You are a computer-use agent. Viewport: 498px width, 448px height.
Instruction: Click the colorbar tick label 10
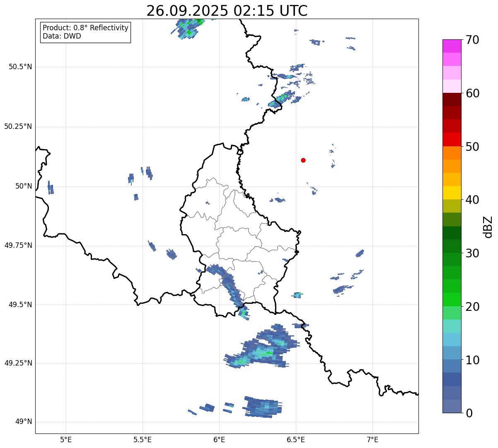point(472,360)
